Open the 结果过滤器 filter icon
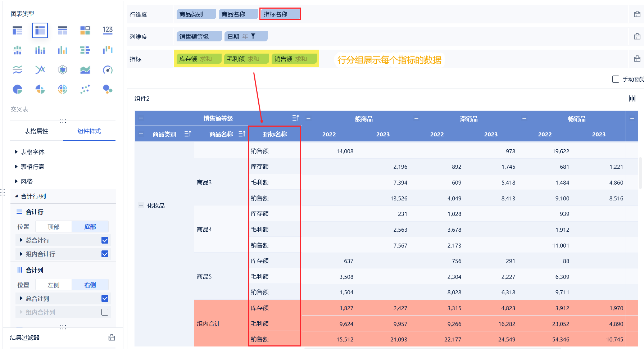The height and width of the screenshot is (349, 644). point(112,337)
